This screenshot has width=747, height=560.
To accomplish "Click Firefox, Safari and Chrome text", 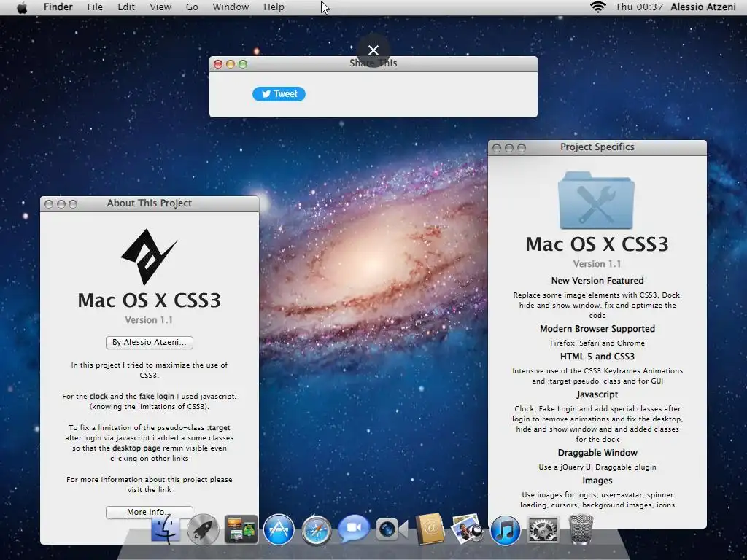I will point(597,343).
